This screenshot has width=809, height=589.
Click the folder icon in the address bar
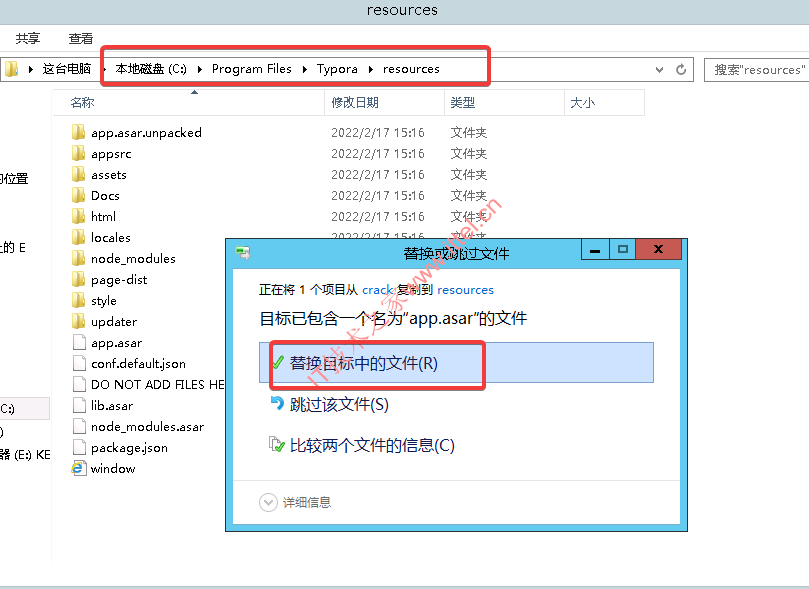point(11,69)
